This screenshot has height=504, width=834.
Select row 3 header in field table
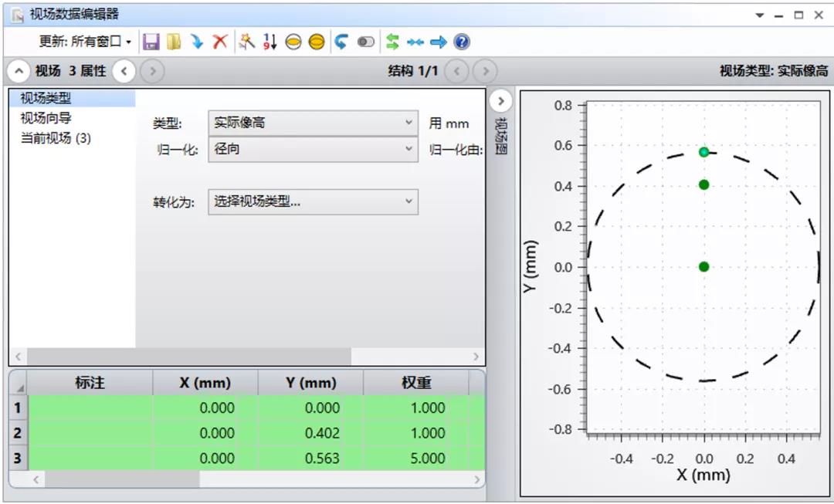18,458
